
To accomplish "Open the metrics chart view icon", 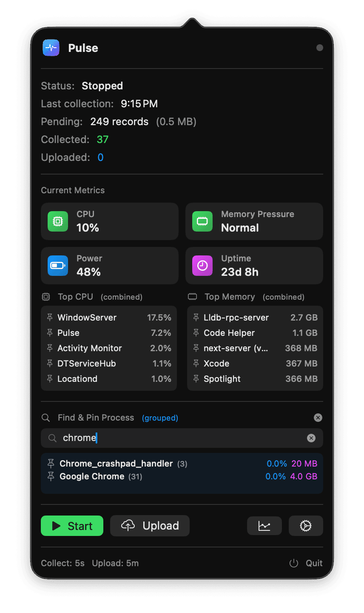I will (264, 525).
